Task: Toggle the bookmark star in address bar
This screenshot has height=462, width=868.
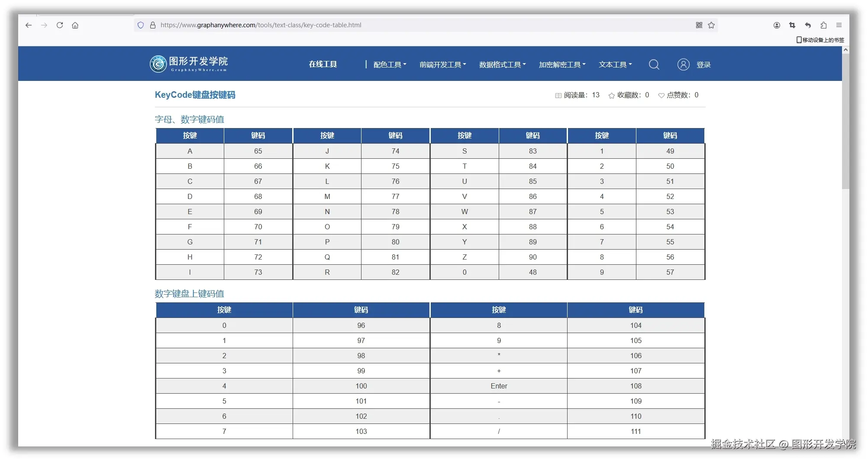Action: [711, 25]
